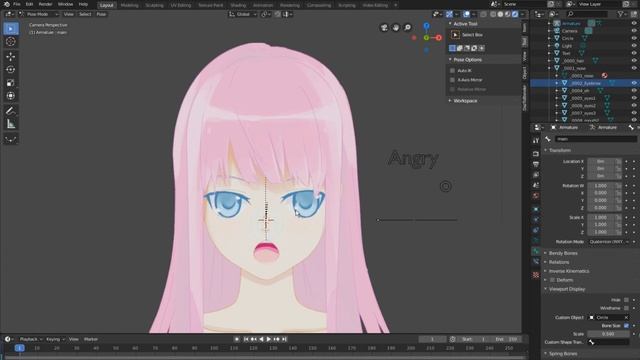Open the Edit menu
The width and height of the screenshot is (640, 360).
click(x=29, y=4)
